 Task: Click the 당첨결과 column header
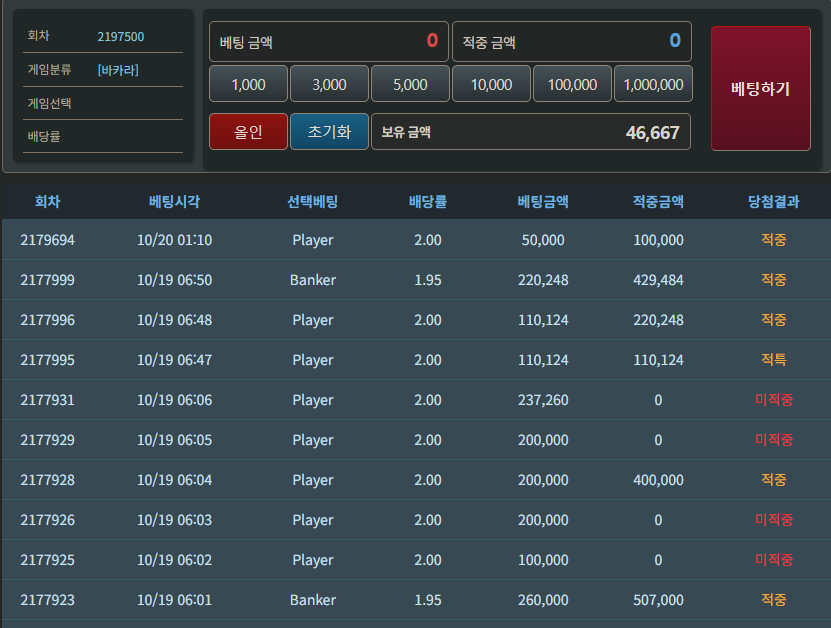(x=774, y=201)
